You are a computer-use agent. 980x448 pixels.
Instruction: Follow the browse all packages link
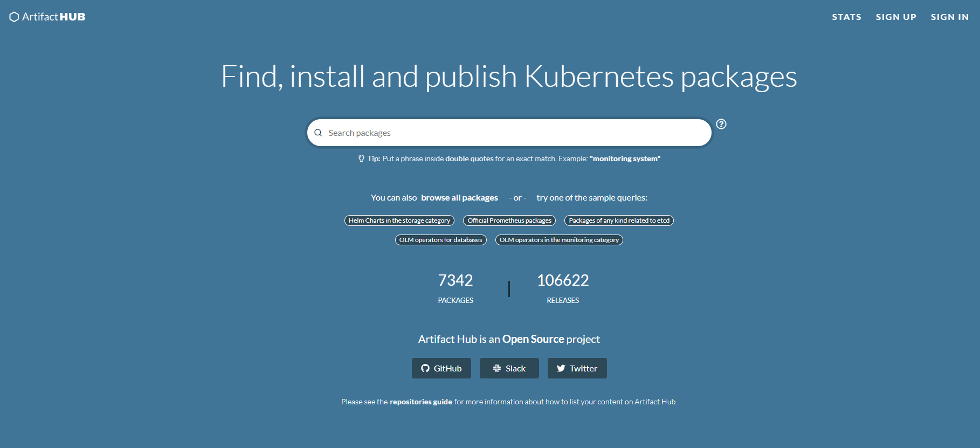[459, 198]
